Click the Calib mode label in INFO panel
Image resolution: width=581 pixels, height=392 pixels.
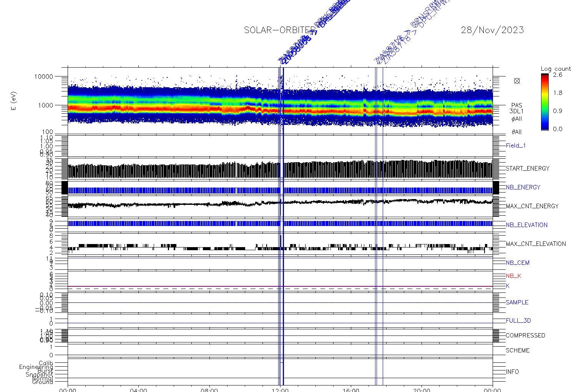[x=46, y=363]
